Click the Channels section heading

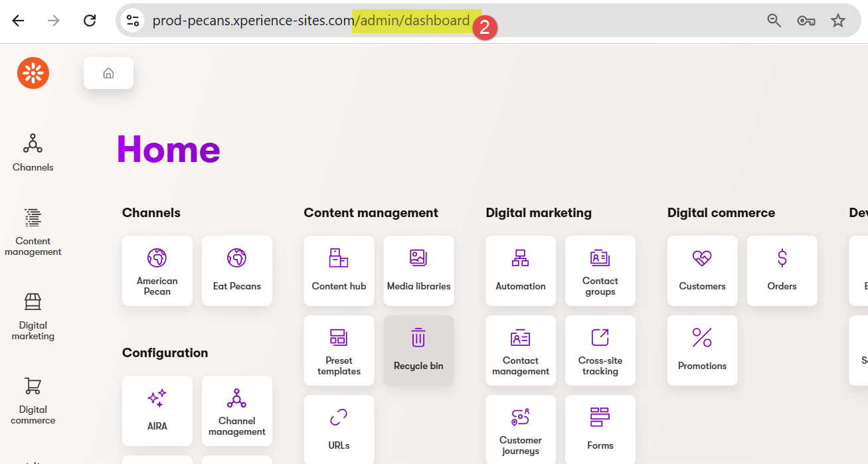(x=151, y=213)
